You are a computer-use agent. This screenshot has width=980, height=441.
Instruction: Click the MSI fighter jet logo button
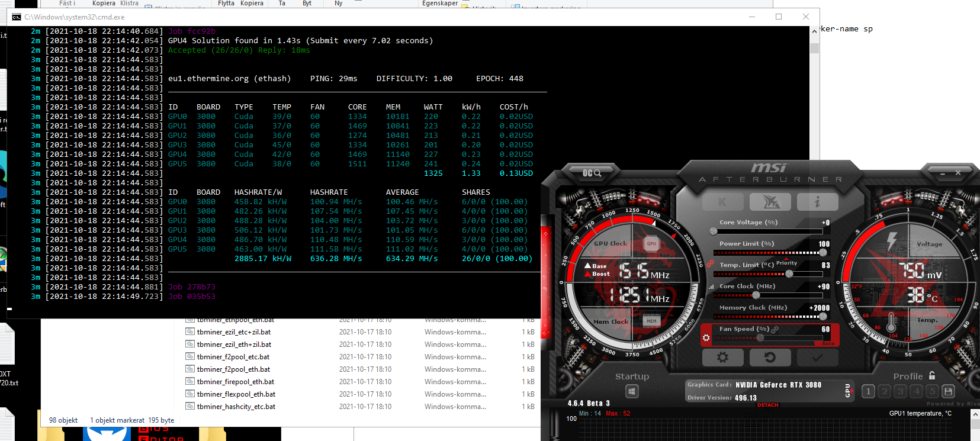point(770,202)
